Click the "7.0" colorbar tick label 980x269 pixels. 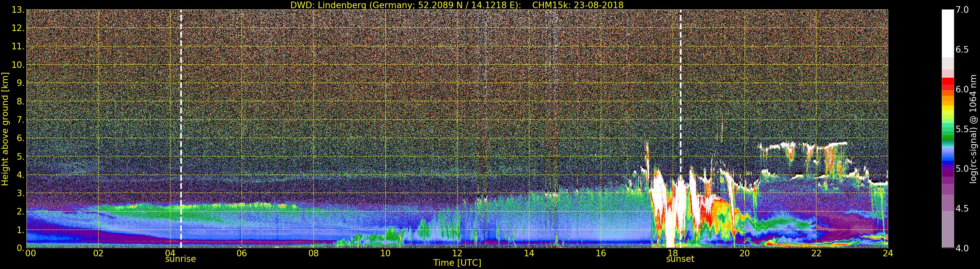point(962,10)
